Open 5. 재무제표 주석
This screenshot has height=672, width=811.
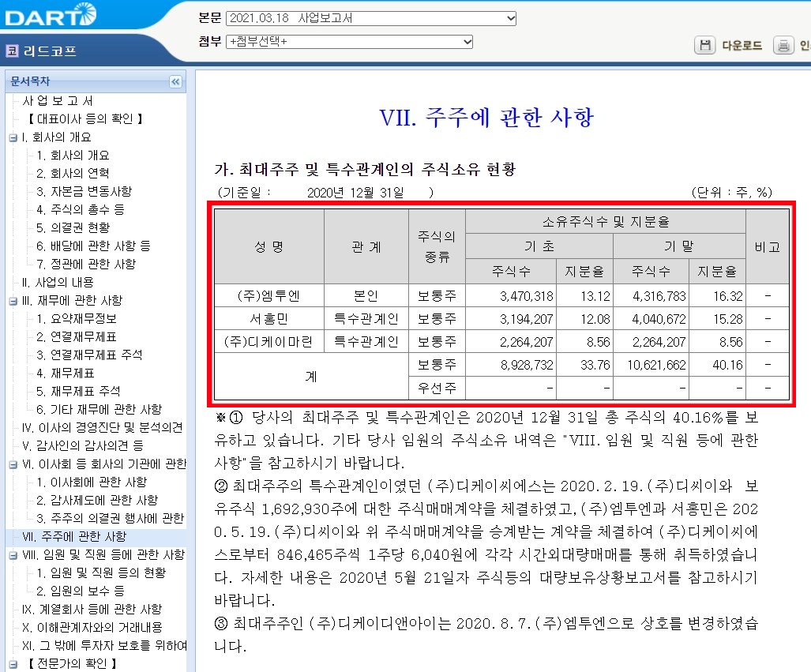tap(78, 391)
